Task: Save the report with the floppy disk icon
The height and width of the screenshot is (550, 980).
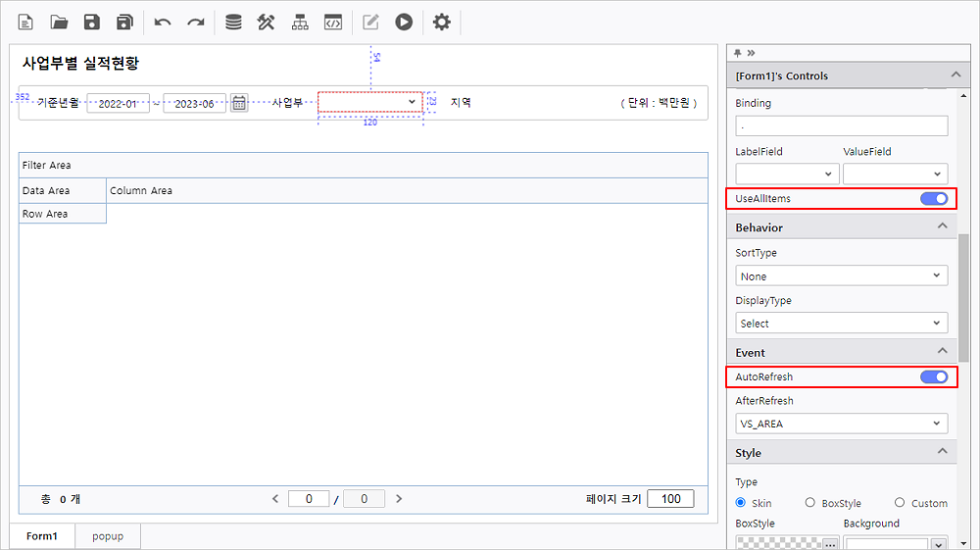Action: click(91, 22)
